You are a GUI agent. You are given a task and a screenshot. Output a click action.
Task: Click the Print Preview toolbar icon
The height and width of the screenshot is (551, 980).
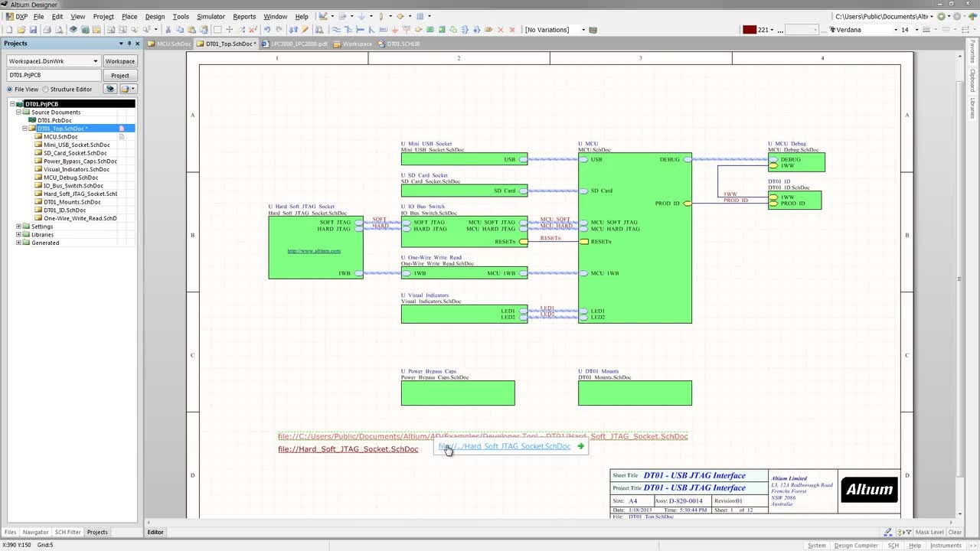point(59,30)
